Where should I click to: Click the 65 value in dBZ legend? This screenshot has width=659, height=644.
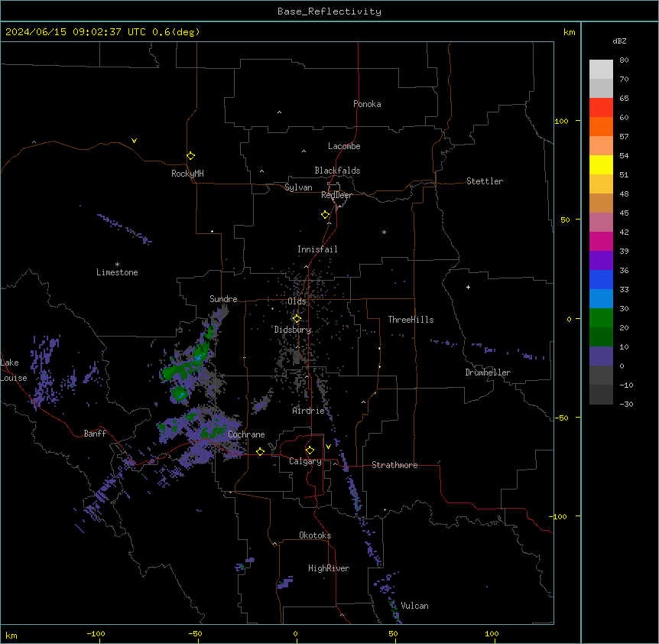(x=624, y=98)
